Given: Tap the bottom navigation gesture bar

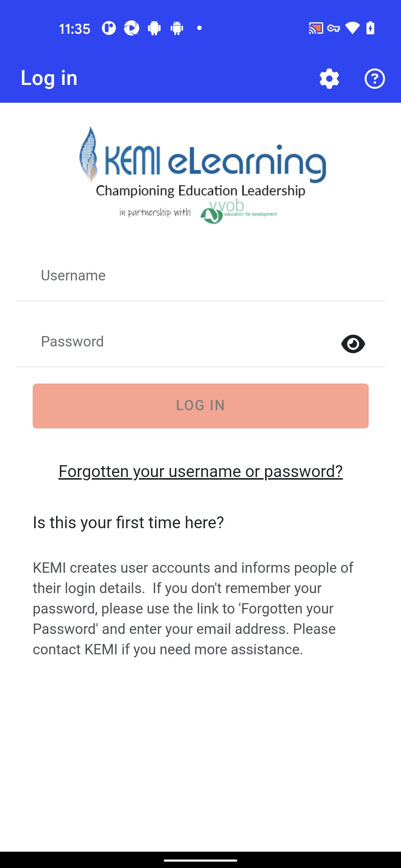Looking at the screenshot, I should (x=200, y=860).
